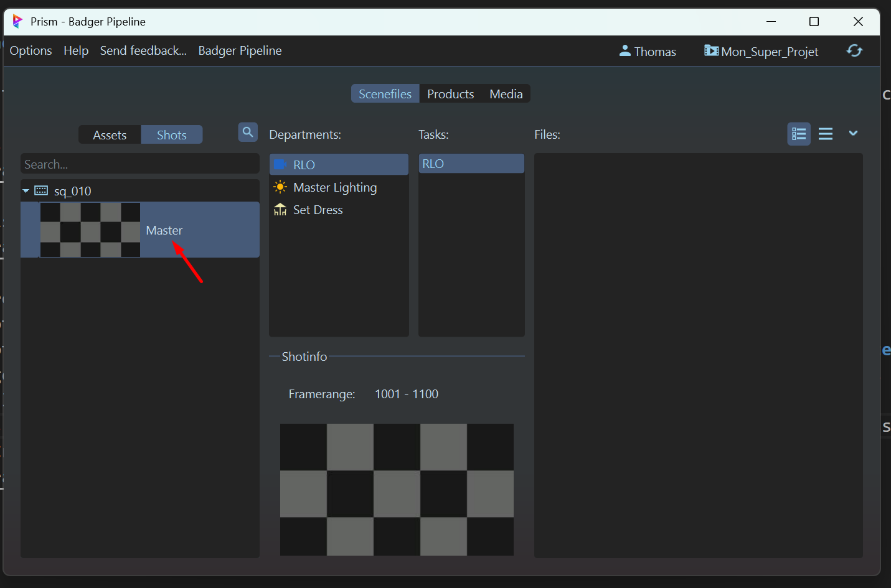Image resolution: width=891 pixels, height=588 pixels.
Task: Select the RLO department
Action: pyautogui.click(x=304, y=165)
